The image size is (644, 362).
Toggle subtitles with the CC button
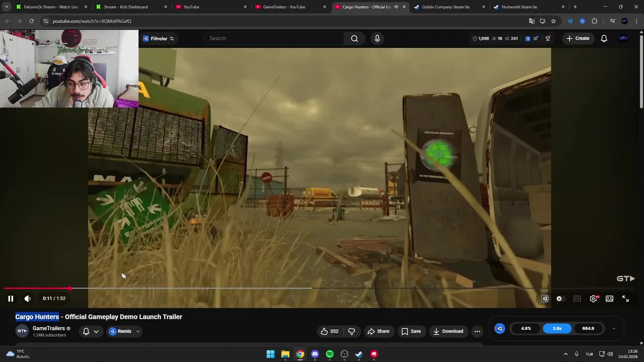pyautogui.click(x=577, y=299)
